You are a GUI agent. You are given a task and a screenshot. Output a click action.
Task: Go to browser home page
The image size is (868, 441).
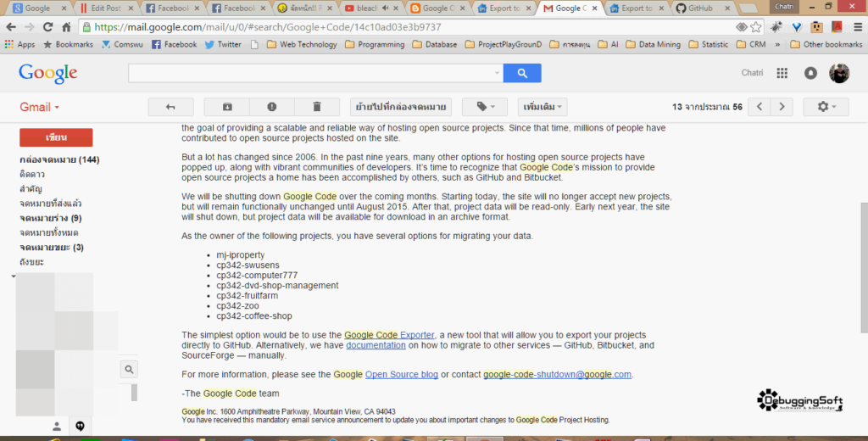click(66, 26)
